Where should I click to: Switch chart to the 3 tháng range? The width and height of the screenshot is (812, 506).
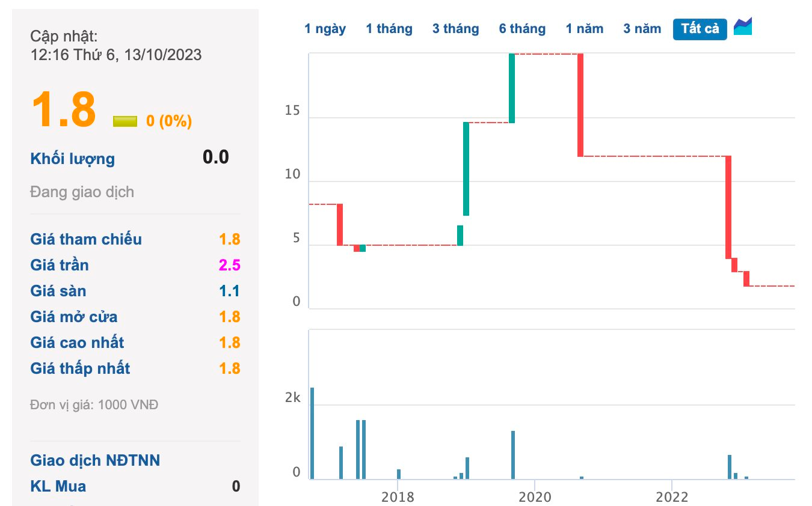455,29
